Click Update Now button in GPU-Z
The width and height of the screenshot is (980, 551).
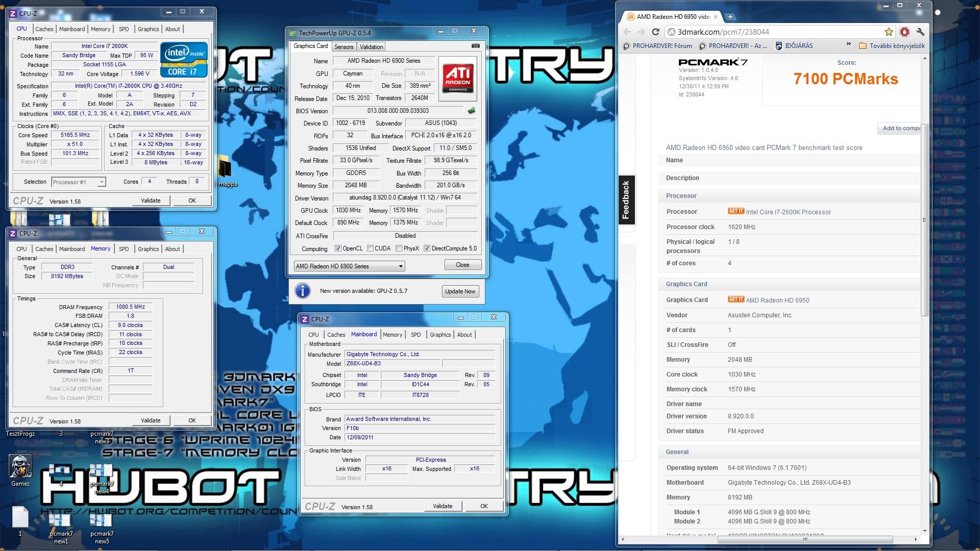click(460, 291)
